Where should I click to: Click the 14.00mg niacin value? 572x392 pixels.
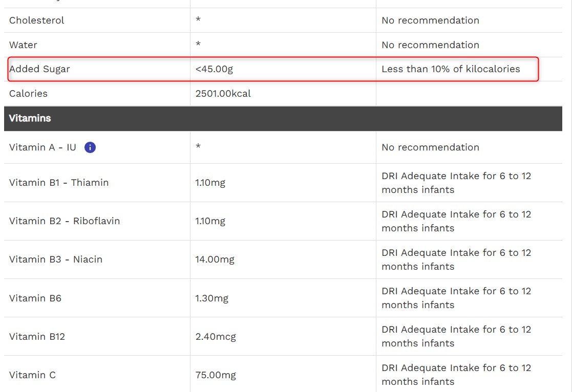click(x=215, y=259)
